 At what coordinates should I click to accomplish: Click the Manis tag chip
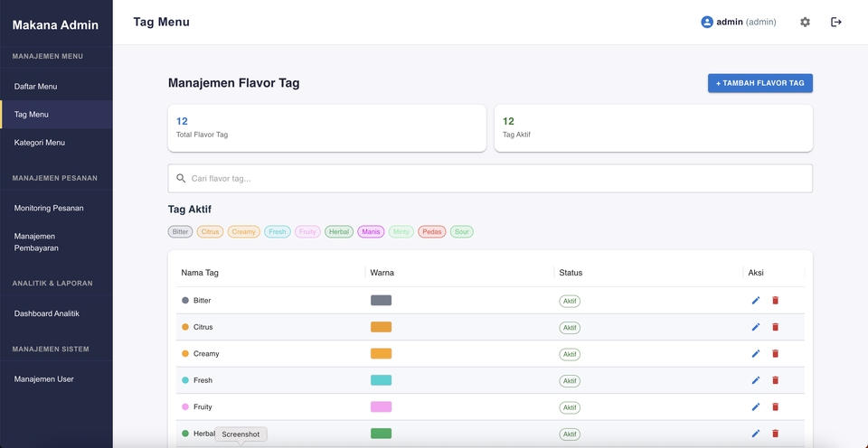[x=371, y=232]
